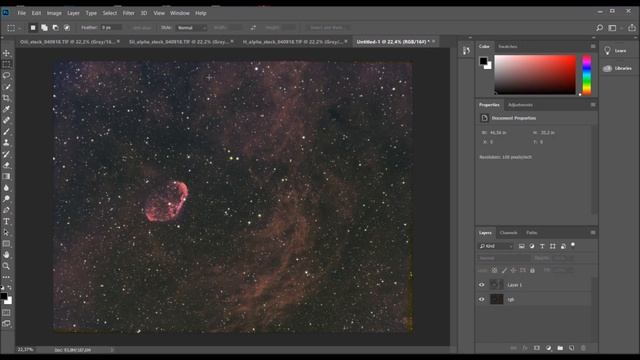The width and height of the screenshot is (640, 360).
Task: Choose Add to selection mode
Action: 44,28
